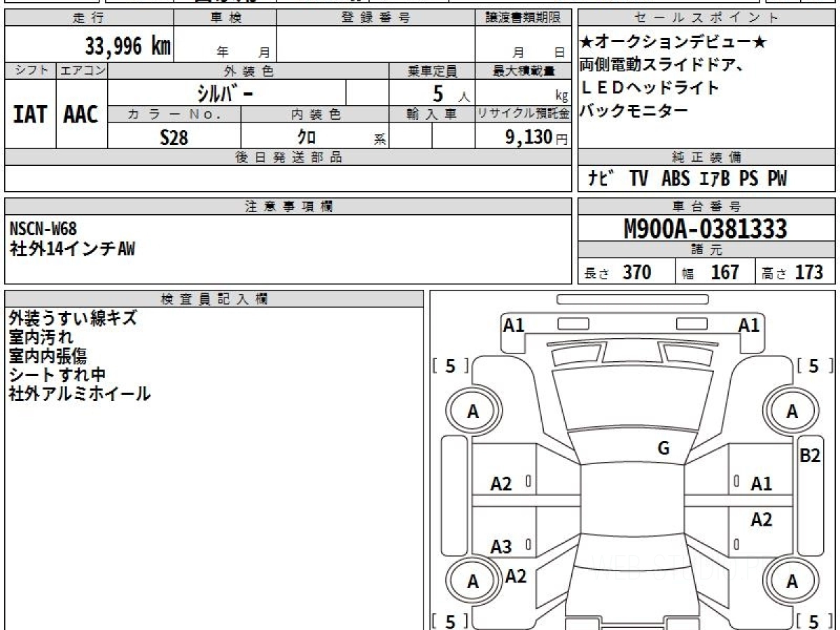This screenshot has width=840, height=630.
Task: Click the 後日発送部品 header
Action: (288, 157)
